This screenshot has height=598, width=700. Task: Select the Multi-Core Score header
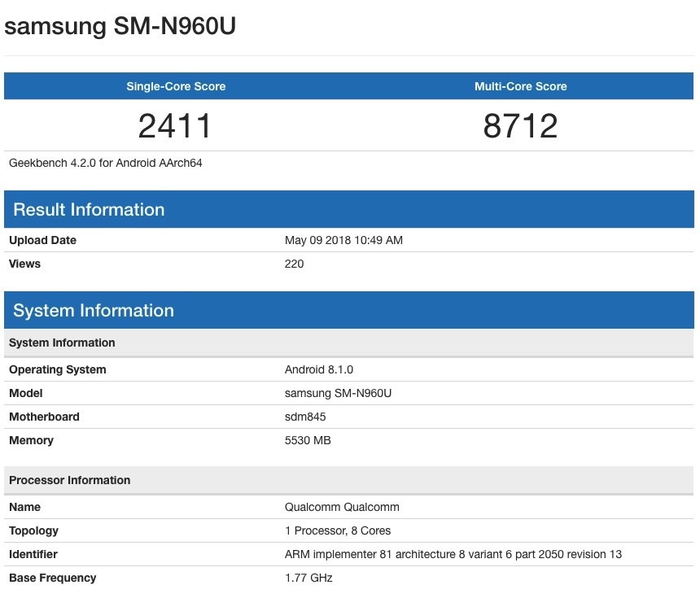(522, 86)
